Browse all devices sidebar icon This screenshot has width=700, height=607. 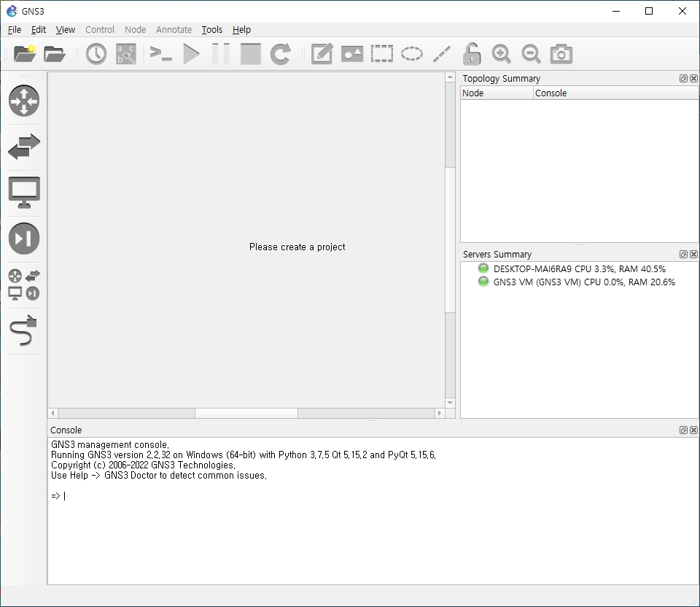coord(24,285)
